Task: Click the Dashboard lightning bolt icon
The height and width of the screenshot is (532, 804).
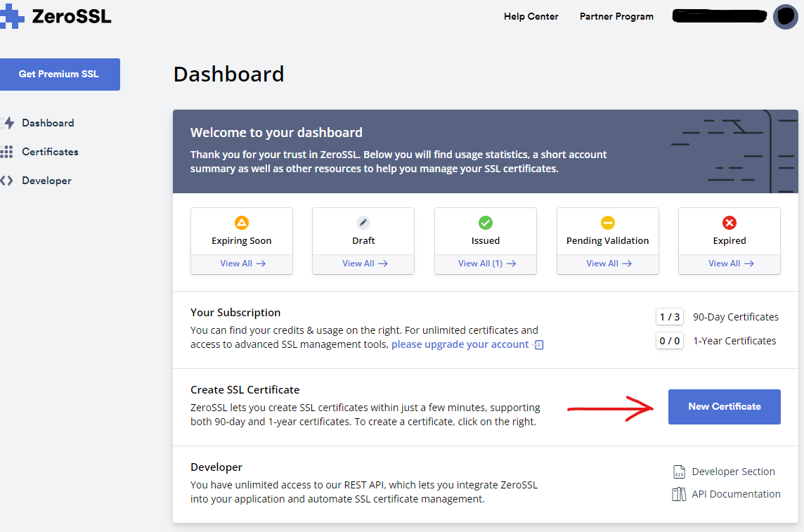Action: pyautogui.click(x=8, y=123)
